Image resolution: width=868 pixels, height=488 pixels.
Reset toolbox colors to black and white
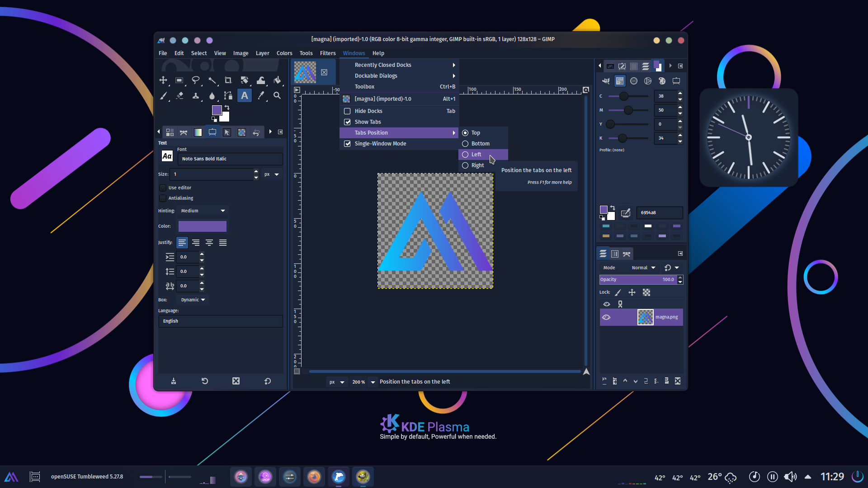pyautogui.click(x=214, y=119)
